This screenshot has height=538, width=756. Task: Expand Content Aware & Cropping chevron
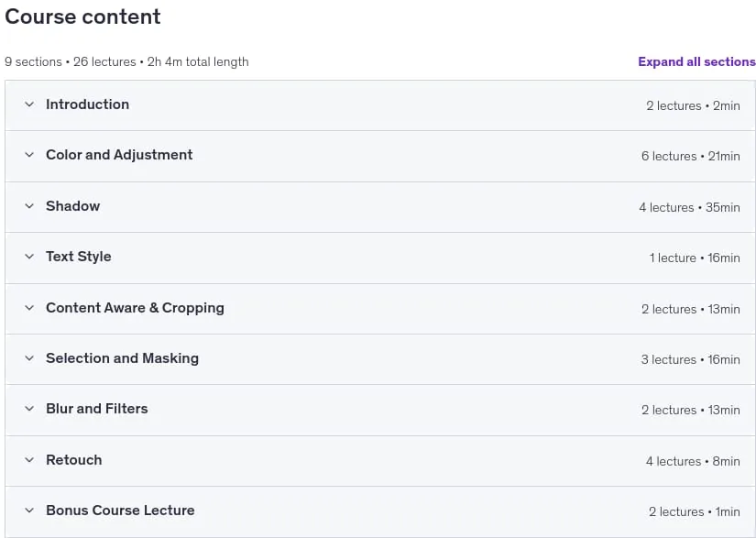click(29, 308)
